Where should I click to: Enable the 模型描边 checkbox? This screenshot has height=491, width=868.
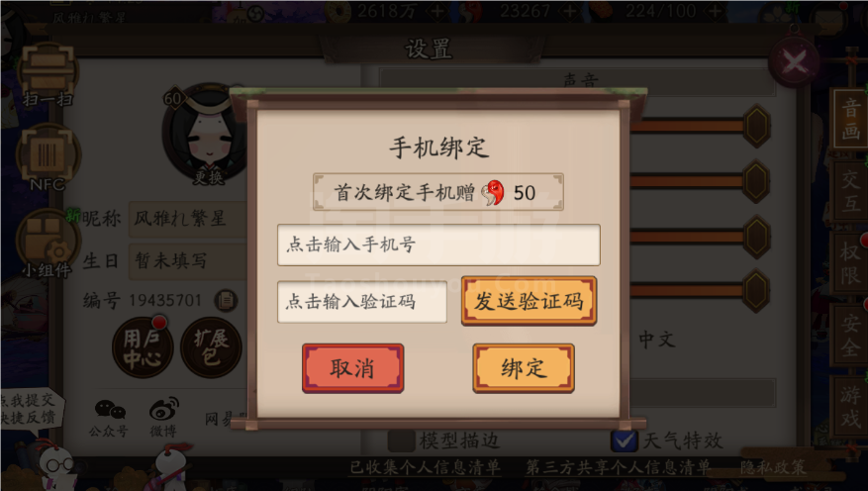point(401,442)
